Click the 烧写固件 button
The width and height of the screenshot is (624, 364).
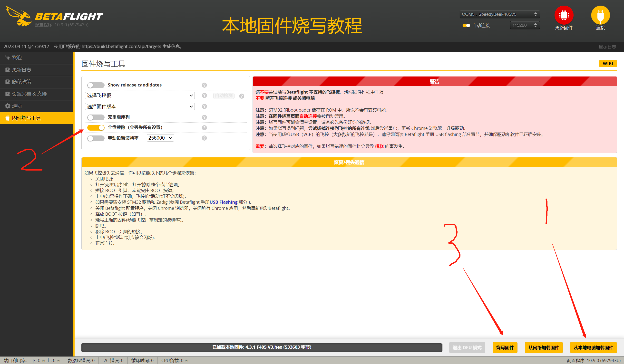coord(505,347)
